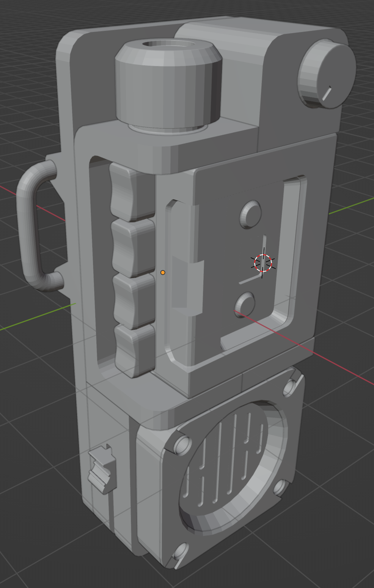Click the red-white 3D cursor

coord(263,263)
